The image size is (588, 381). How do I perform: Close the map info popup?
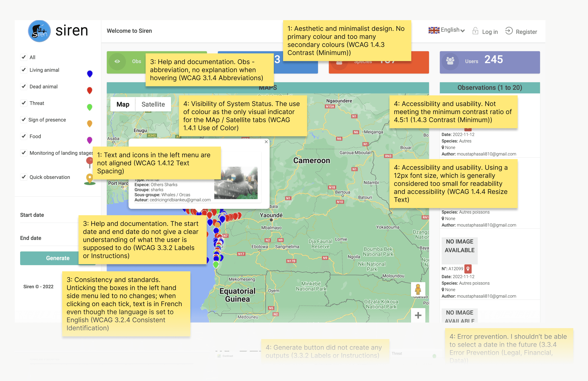point(266,142)
